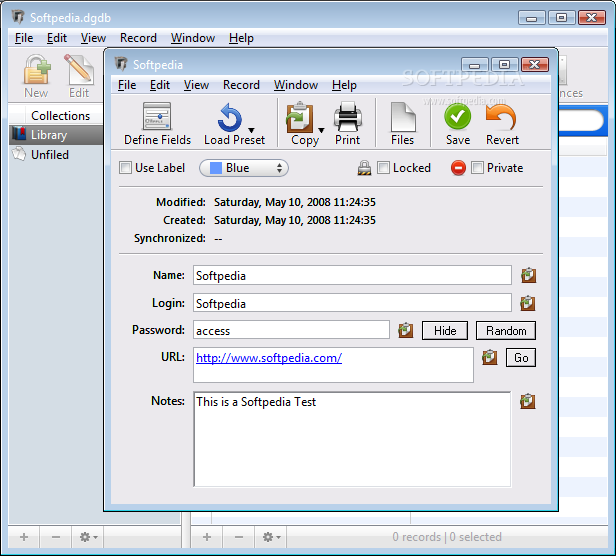Toggle the Private checkbox

477,168
